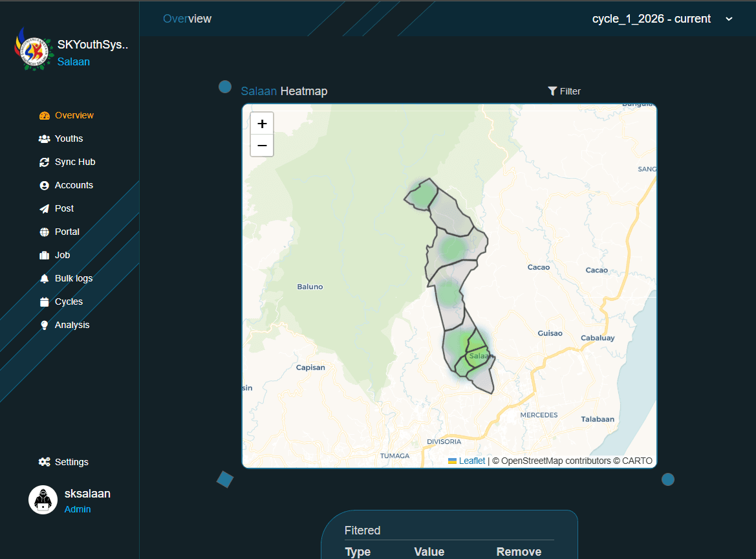756x559 pixels.
Task: Click the DIVISORIA label on the map
Action: coord(444,442)
